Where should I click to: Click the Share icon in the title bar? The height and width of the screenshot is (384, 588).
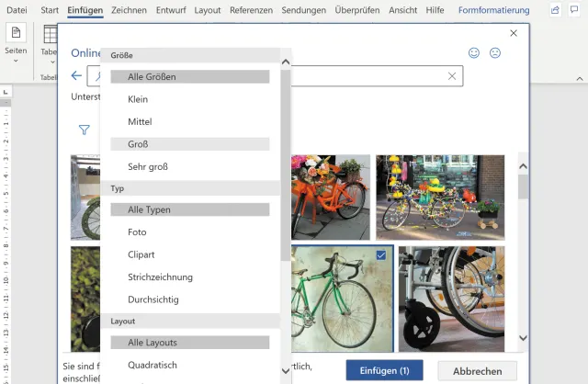(x=555, y=10)
